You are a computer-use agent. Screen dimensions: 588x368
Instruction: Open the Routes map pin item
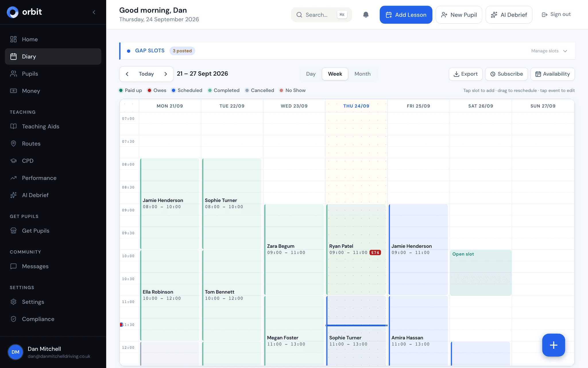[x=53, y=143]
